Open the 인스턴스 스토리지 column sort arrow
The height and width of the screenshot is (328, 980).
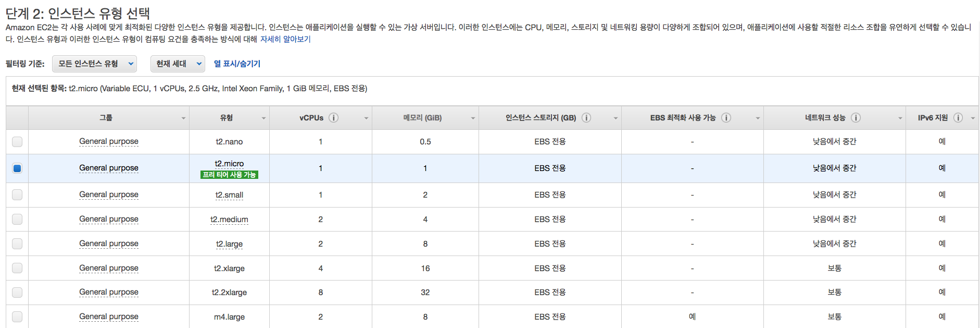(x=615, y=118)
